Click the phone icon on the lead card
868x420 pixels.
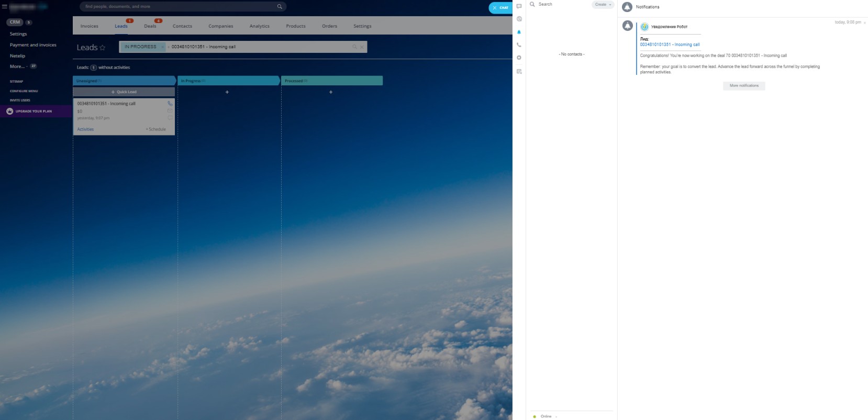pyautogui.click(x=170, y=104)
